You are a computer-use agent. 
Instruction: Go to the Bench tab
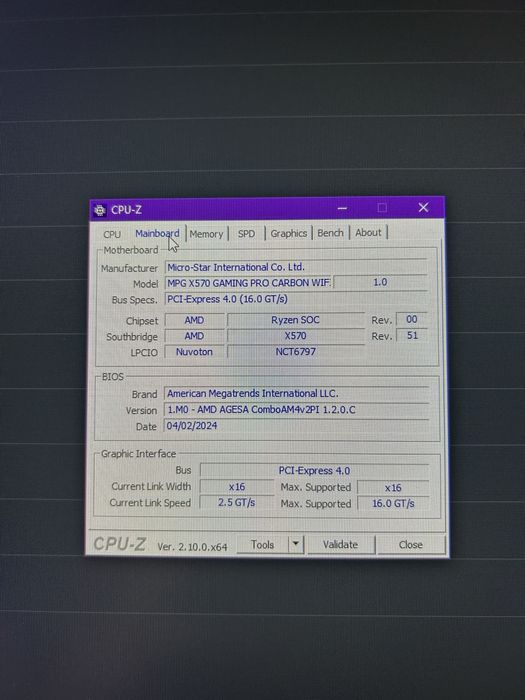pos(330,233)
